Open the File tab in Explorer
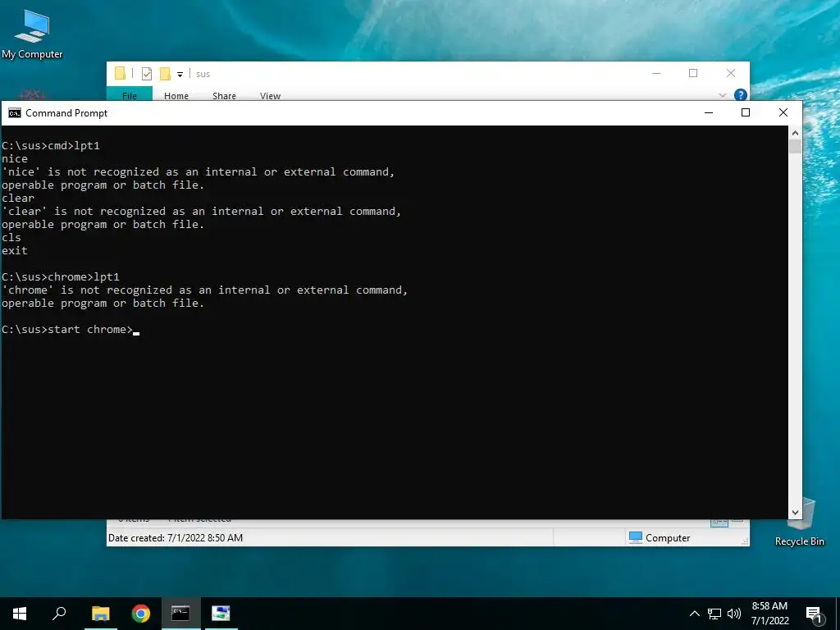Image resolution: width=840 pixels, height=630 pixels. tap(130, 95)
